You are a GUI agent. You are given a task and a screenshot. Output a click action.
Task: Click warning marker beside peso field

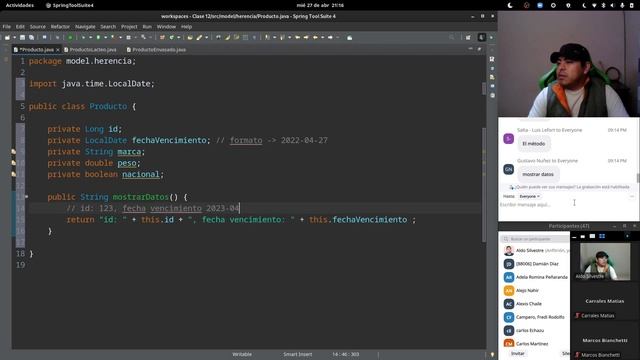[14, 163]
